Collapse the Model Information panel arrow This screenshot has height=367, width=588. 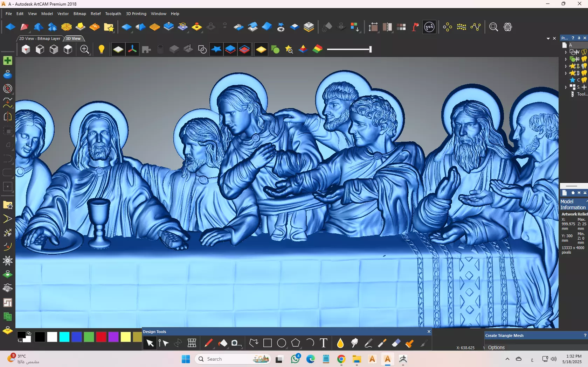587,202
